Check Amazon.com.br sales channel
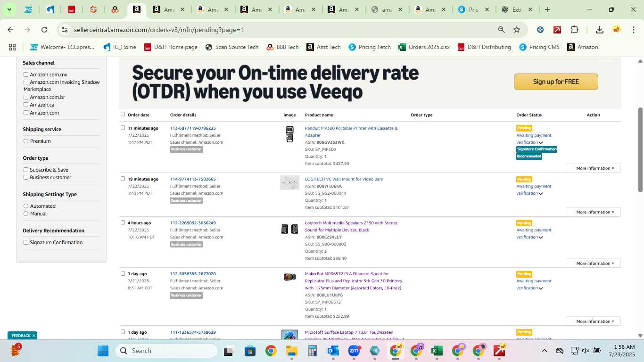This screenshot has width=644, height=362. pos(26,97)
